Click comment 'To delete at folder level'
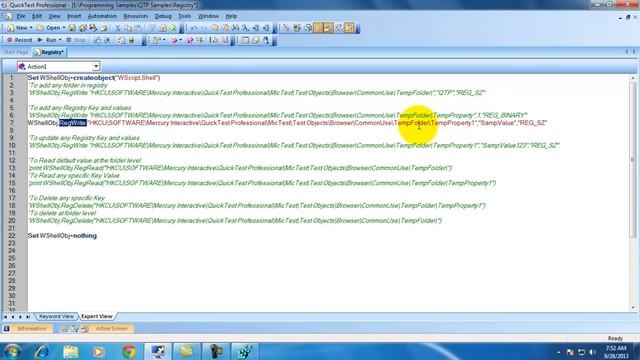The width and height of the screenshot is (640, 360). [x=62, y=213]
